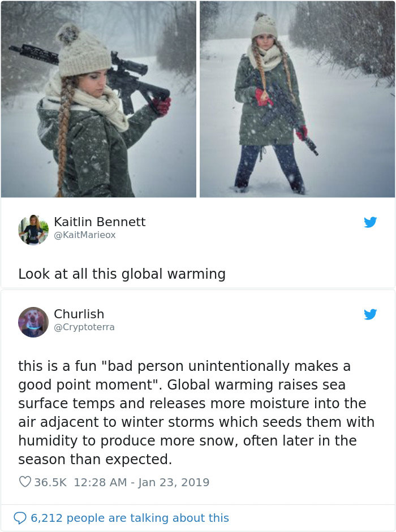Click the Twitter bird icon beside Kaitlin Bennett
The image size is (396, 532).
tap(370, 222)
